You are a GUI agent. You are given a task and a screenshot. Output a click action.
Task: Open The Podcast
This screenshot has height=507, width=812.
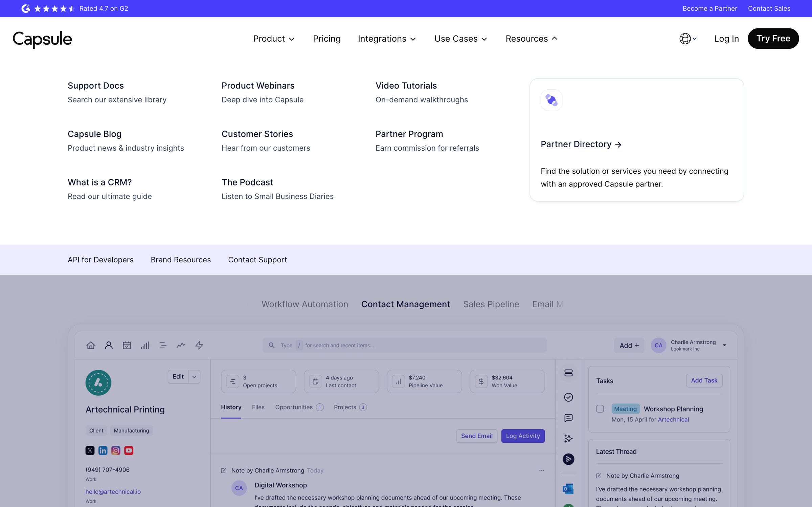tap(247, 182)
